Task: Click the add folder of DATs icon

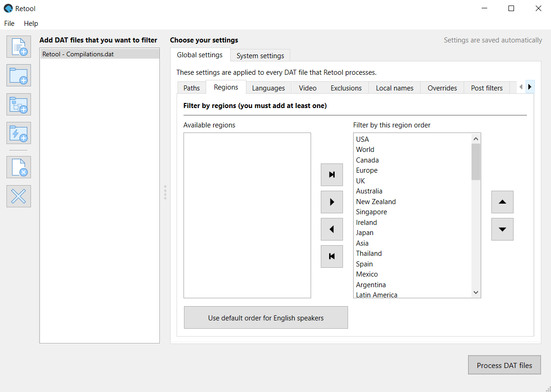Action: pos(18,75)
